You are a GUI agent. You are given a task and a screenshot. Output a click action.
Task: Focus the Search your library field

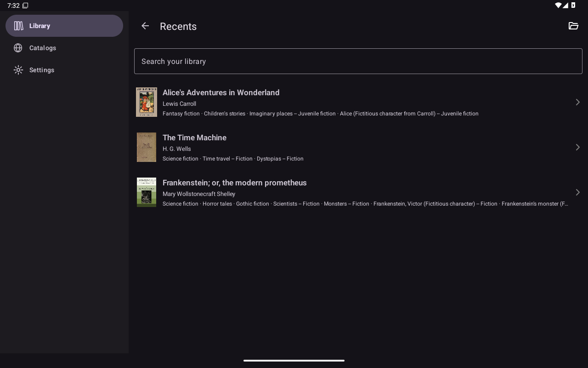pyautogui.click(x=358, y=61)
